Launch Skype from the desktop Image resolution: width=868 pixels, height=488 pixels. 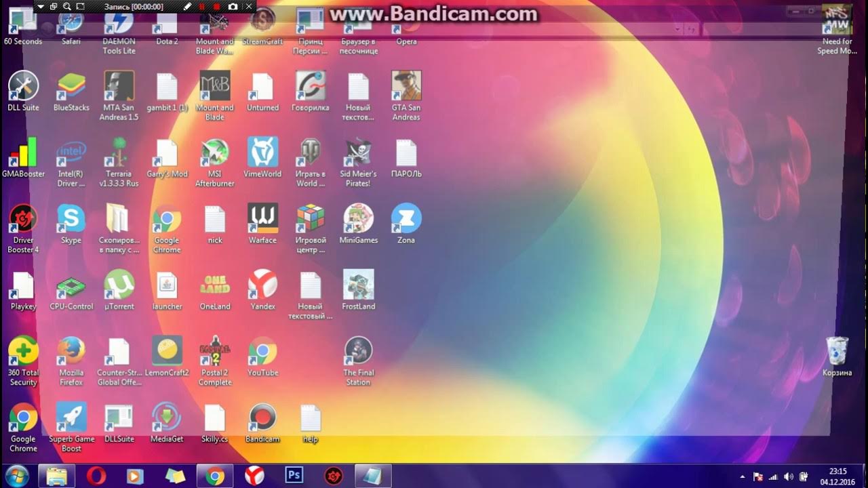(x=71, y=224)
